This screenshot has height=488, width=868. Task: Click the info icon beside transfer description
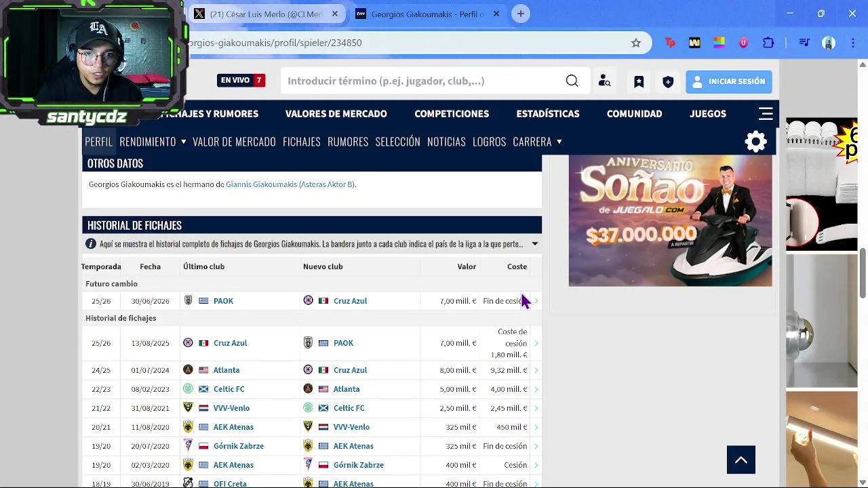[x=91, y=244]
